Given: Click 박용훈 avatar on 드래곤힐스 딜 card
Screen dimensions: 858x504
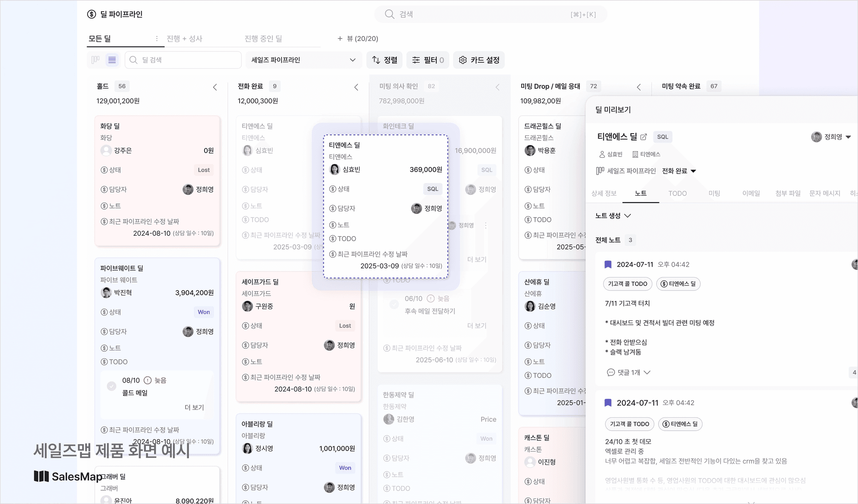Looking at the screenshot, I should (530, 150).
